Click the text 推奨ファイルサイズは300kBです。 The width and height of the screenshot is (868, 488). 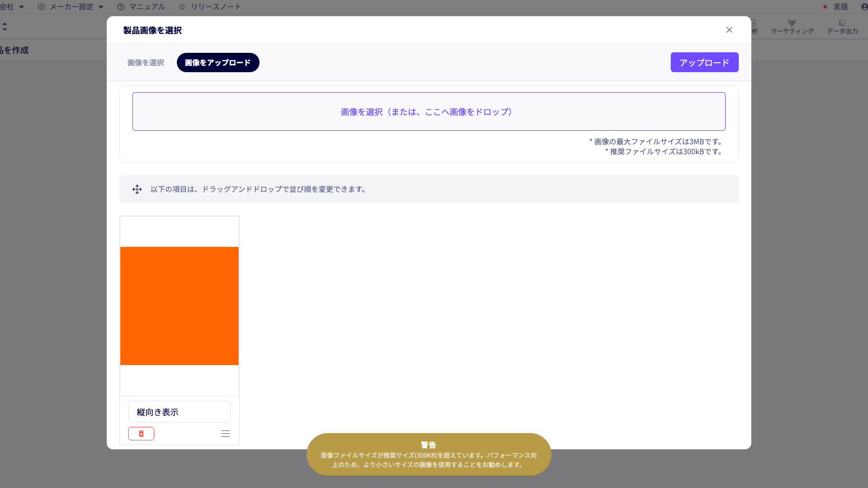click(x=667, y=152)
